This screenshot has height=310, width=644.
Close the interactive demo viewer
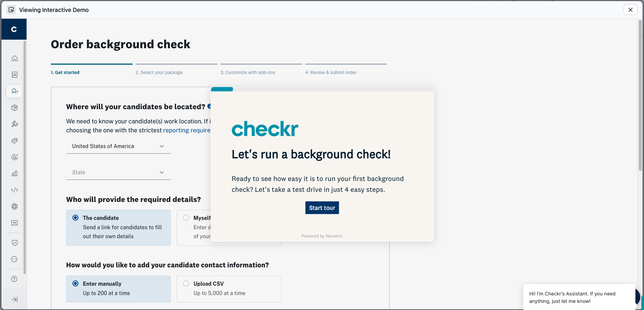(x=631, y=10)
